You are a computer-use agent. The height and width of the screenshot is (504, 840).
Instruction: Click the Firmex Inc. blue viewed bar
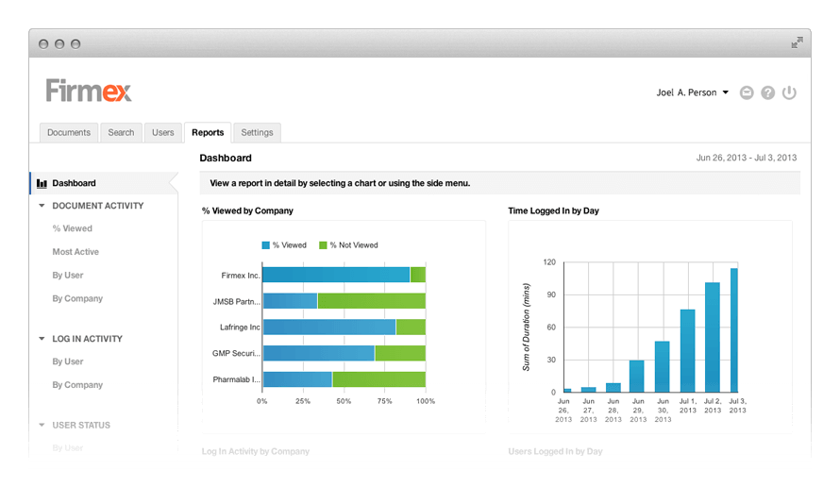(335, 275)
